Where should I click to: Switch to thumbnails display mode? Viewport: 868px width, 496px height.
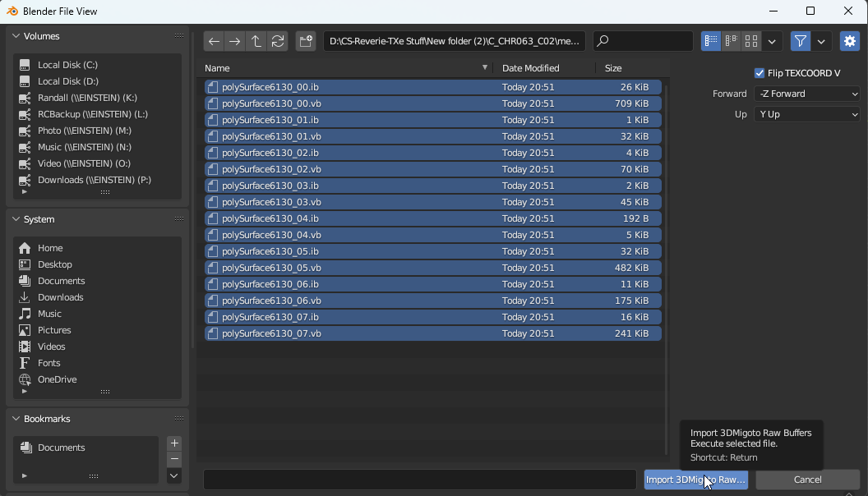pos(751,41)
